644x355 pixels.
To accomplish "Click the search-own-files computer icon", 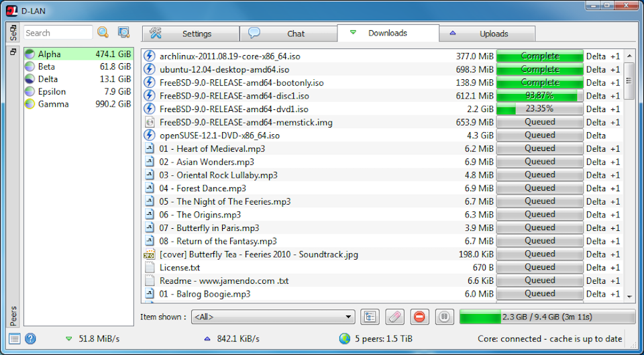I will pyautogui.click(x=123, y=32).
